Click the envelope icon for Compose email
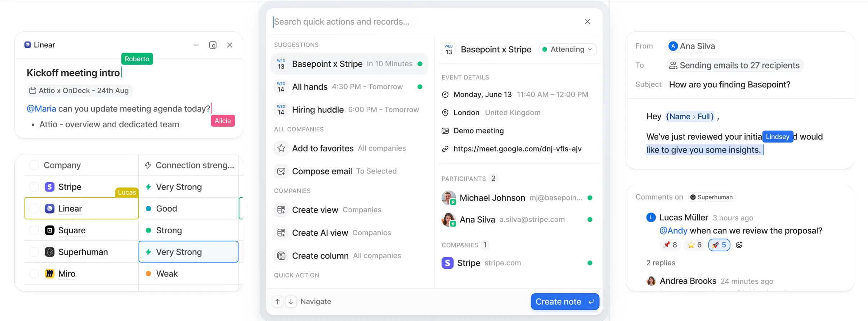868x321 pixels. pos(281,171)
